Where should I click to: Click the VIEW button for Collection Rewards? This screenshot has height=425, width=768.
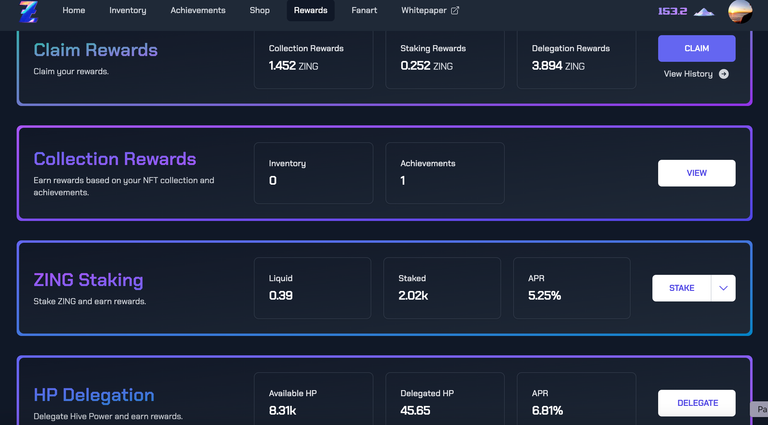pyautogui.click(x=696, y=173)
